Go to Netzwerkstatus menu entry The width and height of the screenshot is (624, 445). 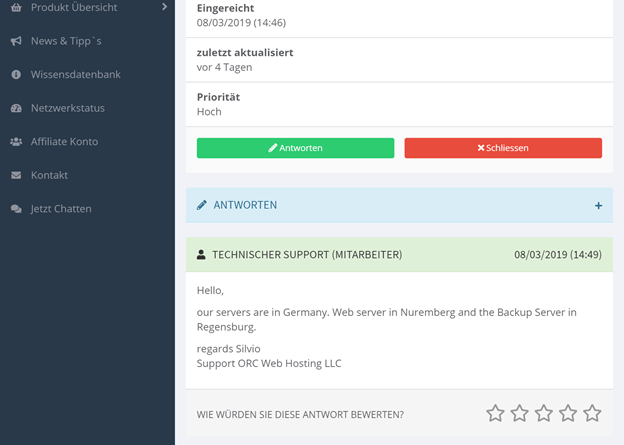(x=68, y=108)
